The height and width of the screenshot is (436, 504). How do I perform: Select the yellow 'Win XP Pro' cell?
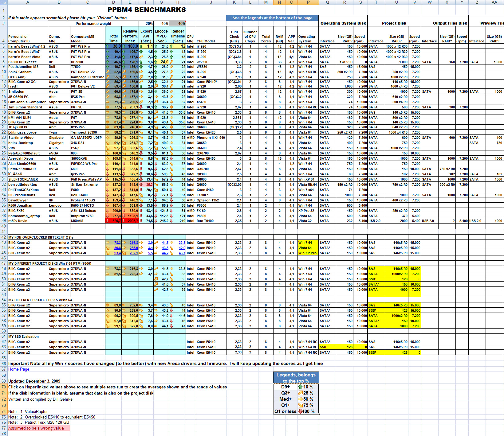(307, 253)
